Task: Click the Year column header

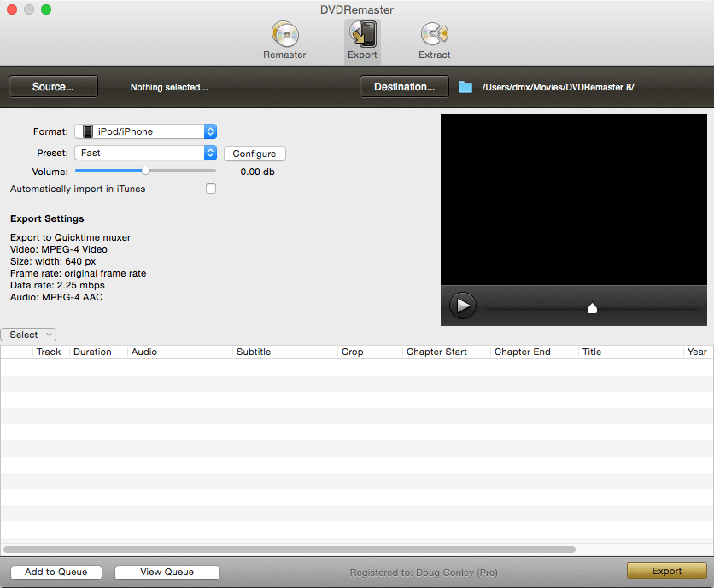Action: tap(697, 352)
